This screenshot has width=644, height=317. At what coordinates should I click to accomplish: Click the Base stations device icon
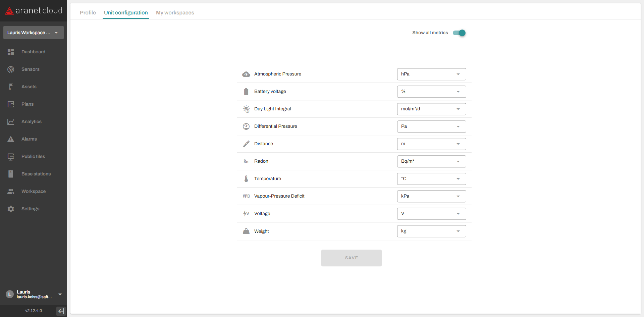pyautogui.click(x=11, y=174)
